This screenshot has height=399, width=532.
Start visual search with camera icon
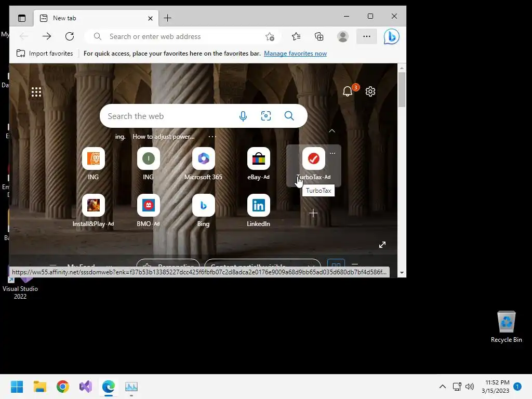pyautogui.click(x=266, y=116)
